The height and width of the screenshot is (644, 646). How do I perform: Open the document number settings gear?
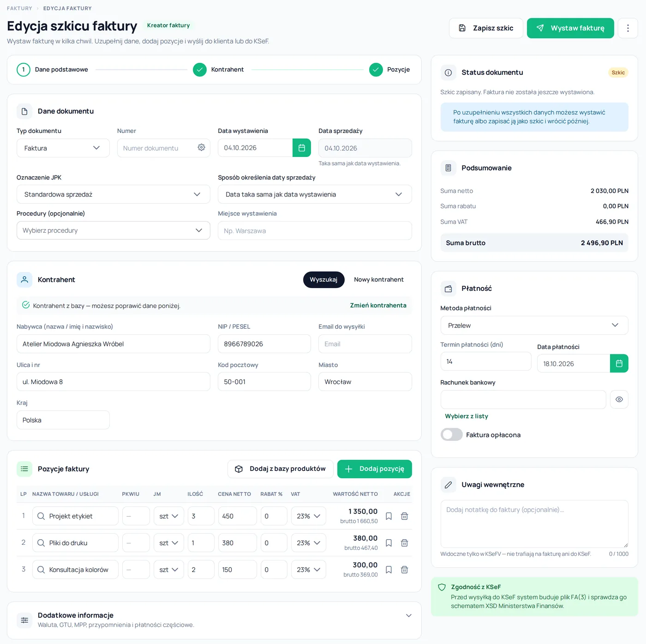[x=201, y=148]
